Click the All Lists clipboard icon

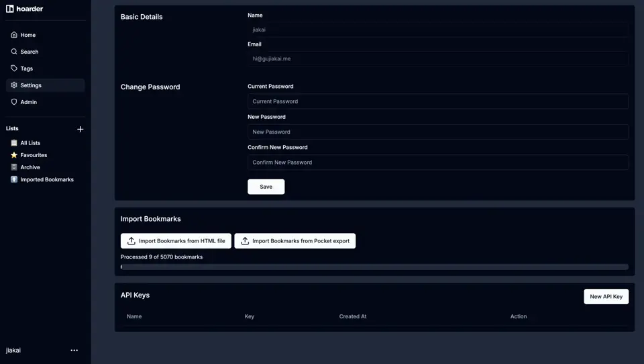(x=14, y=143)
